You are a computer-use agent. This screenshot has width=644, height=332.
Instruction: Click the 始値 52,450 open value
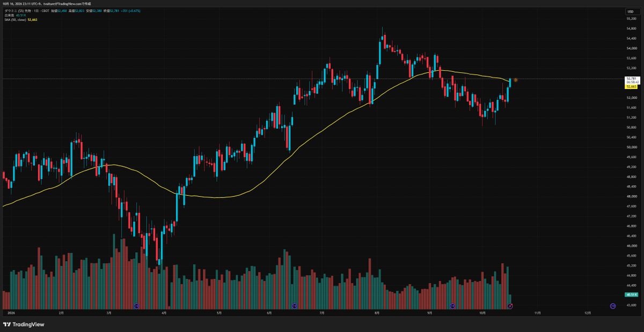point(60,11)
